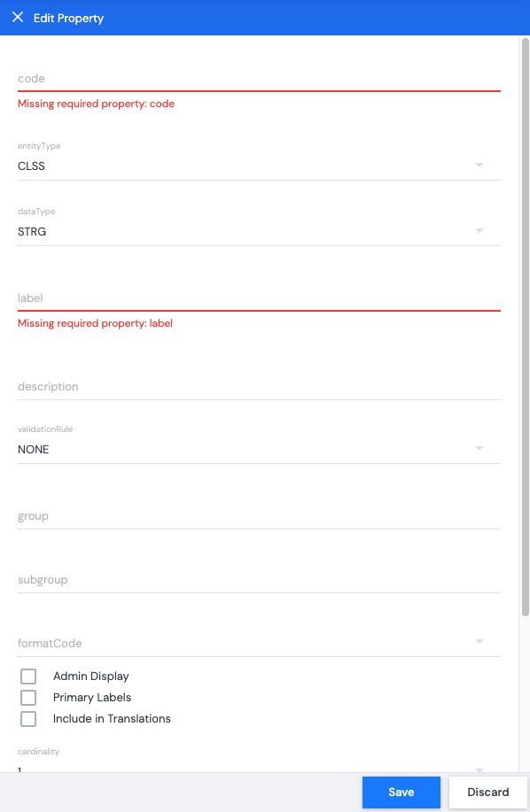Open the entityType CLSS dropdown
530x812 pixels.
click(x=259, y=166)
